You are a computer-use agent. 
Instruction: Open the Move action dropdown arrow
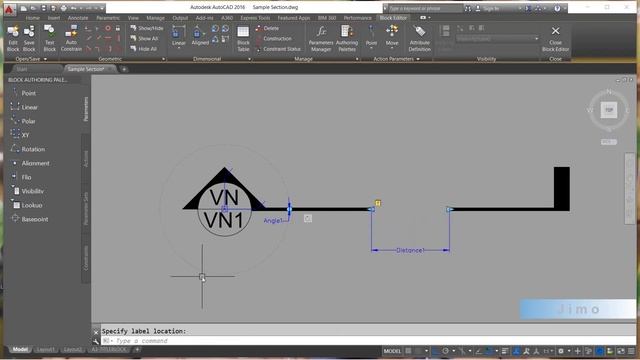tap(392, 48)
